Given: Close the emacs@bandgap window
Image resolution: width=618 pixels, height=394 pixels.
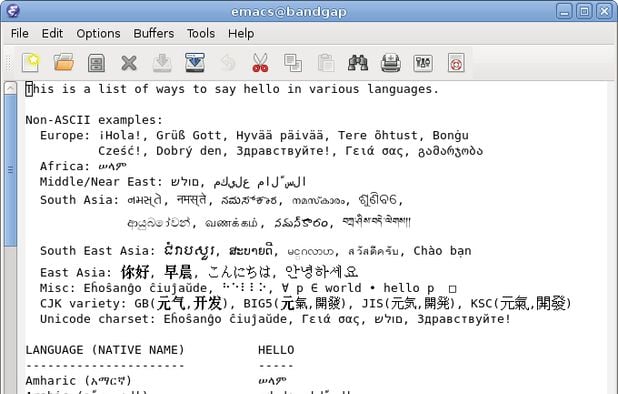Looking at the screenshot, I should coord(604,11).
